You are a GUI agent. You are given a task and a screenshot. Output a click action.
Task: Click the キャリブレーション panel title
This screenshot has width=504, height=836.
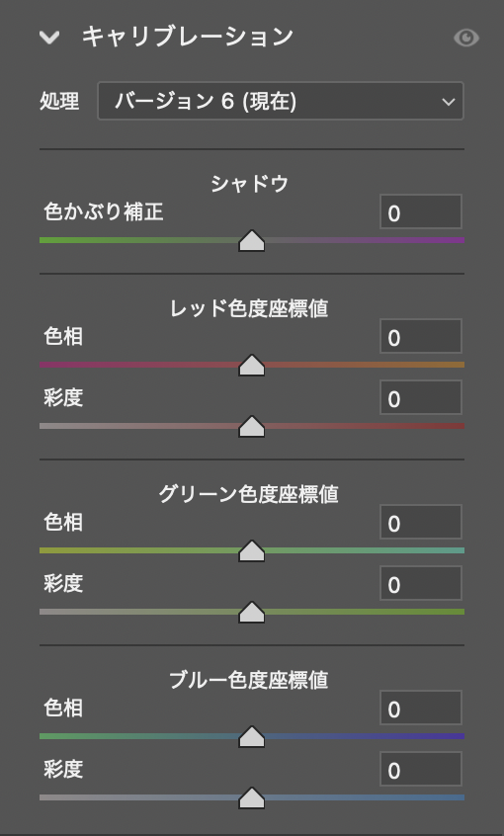click(x=188, y=37)
